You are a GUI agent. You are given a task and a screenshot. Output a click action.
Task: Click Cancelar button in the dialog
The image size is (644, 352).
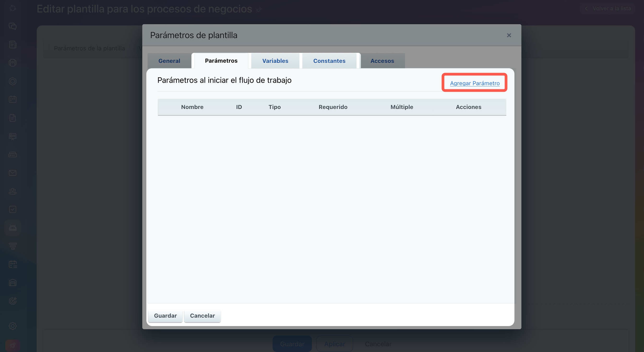pyautogui.click(x=202, y=316)
